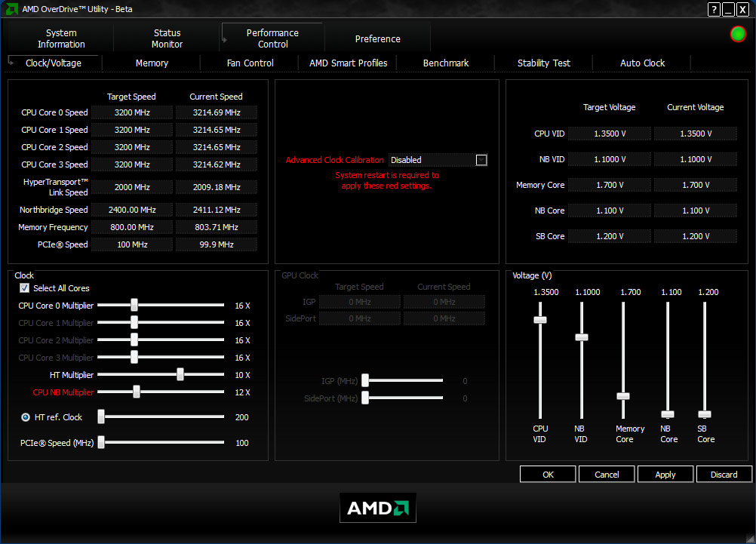
Task: Click the CPU NB Multiplier slider handle
Action: (x=137, y=392)
